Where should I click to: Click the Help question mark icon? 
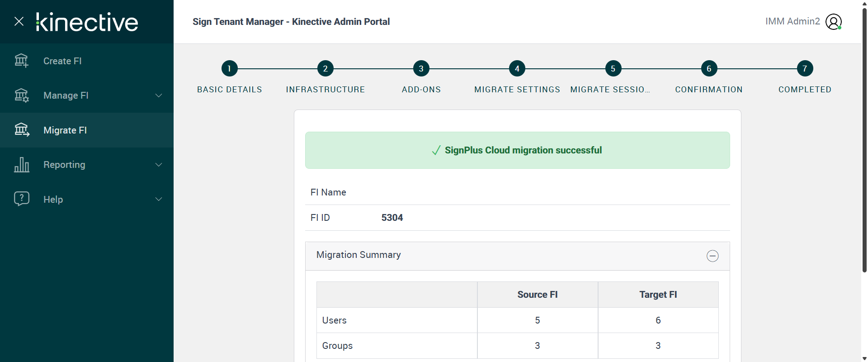(21, 199)
